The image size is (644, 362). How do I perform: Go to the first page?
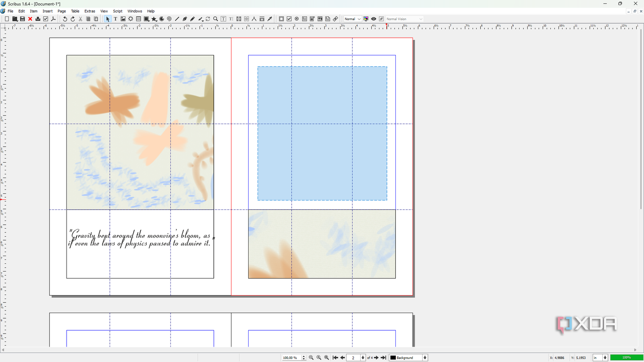pos(335,358)
